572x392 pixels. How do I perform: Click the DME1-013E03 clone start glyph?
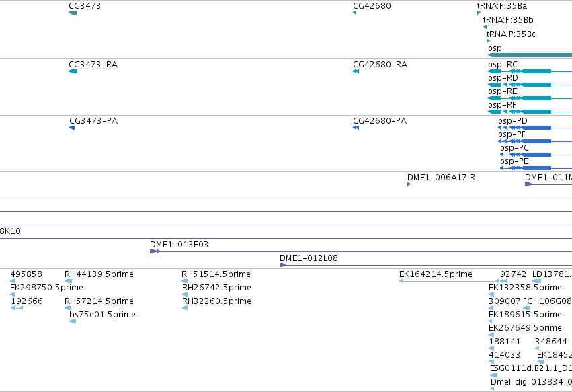click(x=155, y=251)
